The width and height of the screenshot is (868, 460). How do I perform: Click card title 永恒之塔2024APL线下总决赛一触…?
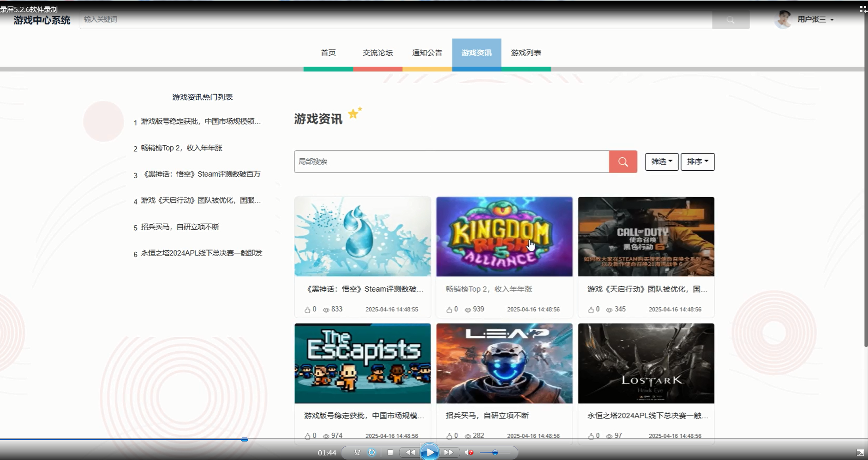point(647,416)
